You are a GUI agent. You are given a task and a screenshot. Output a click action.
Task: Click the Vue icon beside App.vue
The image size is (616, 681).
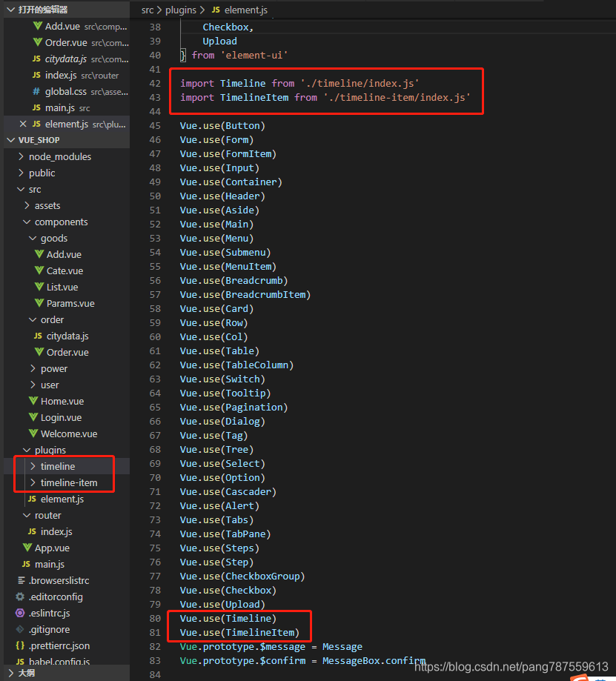[27, 548]
